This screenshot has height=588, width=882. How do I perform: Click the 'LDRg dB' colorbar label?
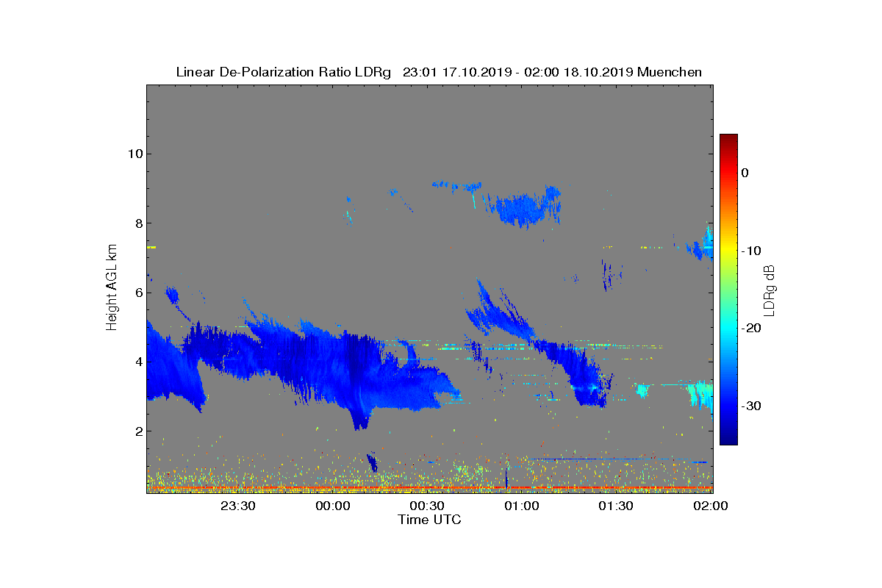[x=770, y=290]
